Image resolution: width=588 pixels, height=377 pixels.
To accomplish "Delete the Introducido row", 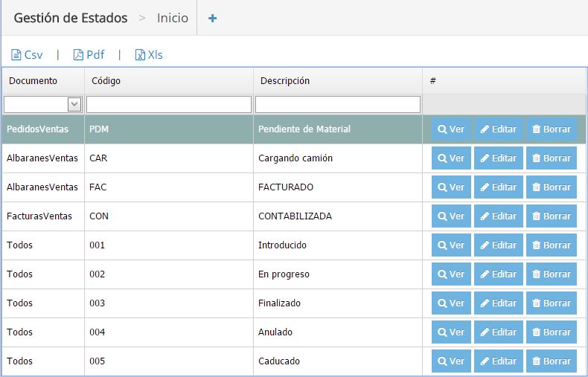I will click(552, 245).
